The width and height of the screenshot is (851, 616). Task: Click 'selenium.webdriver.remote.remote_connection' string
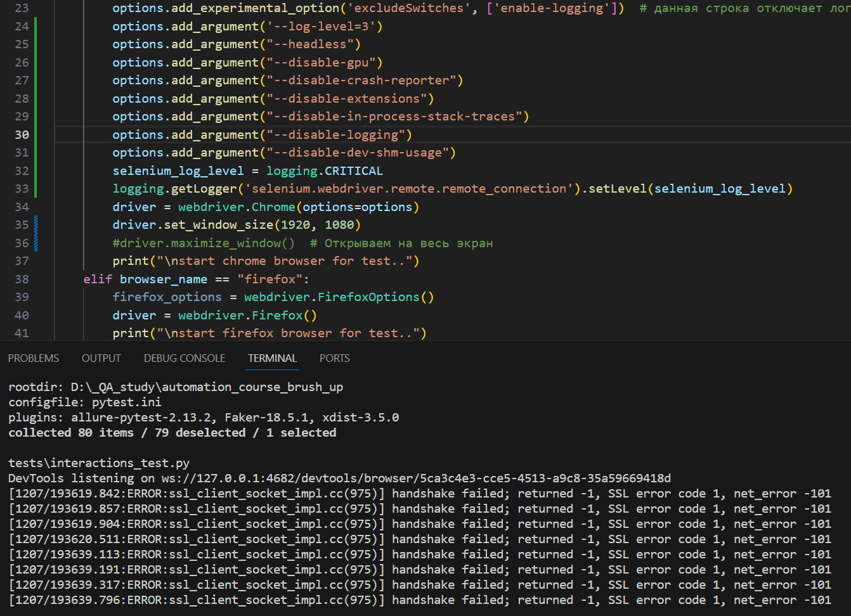click(x=409, y=189)
